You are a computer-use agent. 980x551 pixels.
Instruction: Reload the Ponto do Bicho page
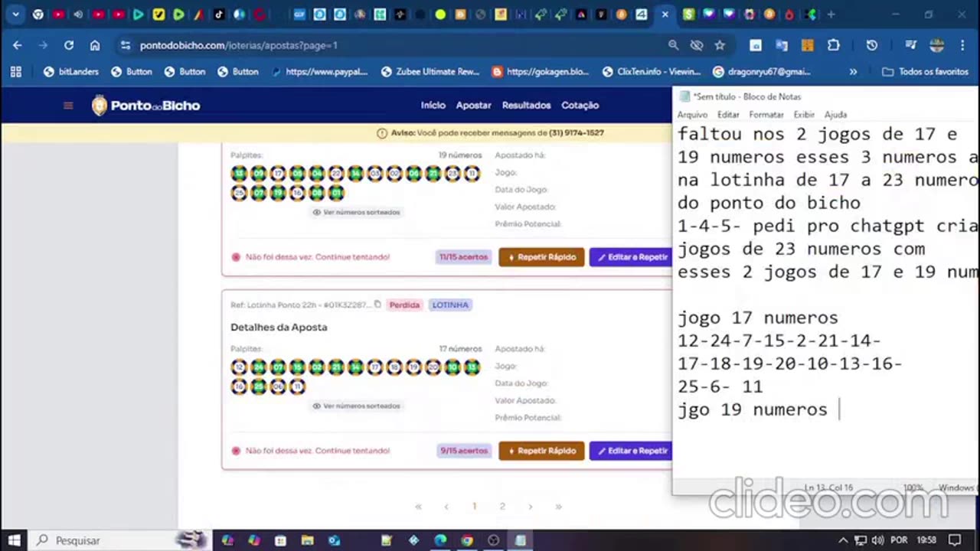[x=69, y=45]
